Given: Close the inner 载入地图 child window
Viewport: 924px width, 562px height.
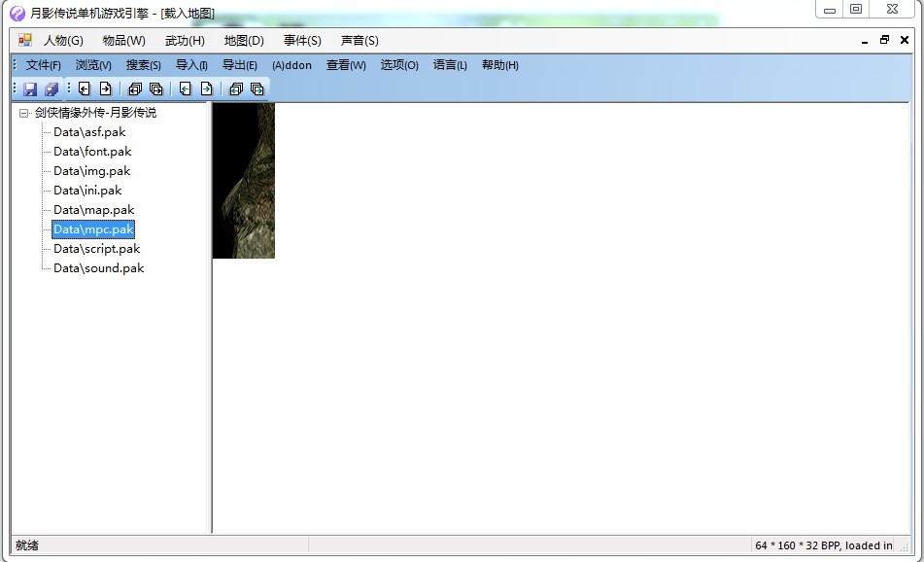Looking at the screenshot, I should tap(905, 40).
